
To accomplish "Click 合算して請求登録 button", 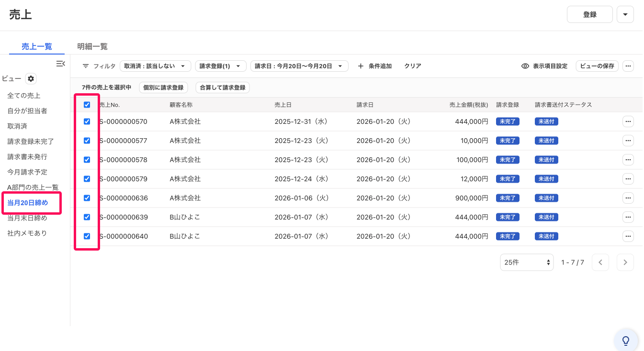I will [223, 88].
